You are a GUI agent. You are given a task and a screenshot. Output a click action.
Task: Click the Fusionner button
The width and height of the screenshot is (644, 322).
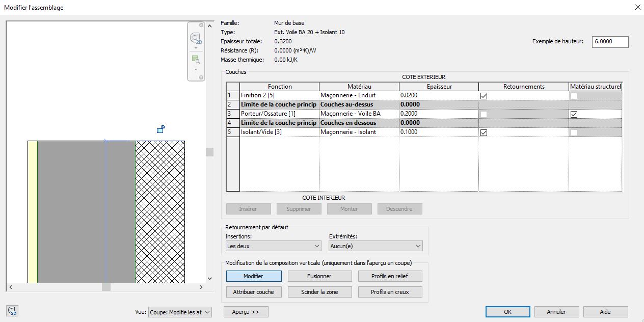[x=319, y=276]
